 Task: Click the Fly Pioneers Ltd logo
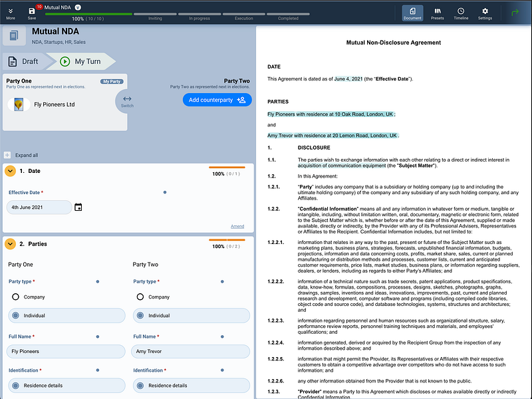19,104
